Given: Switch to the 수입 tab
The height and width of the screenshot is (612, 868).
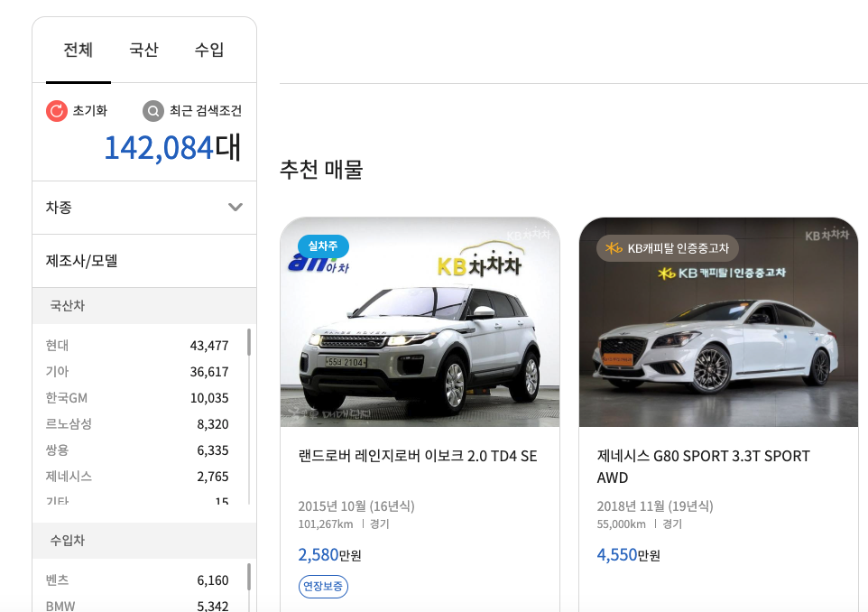Looking at the screenshot, I should (209, 50).
